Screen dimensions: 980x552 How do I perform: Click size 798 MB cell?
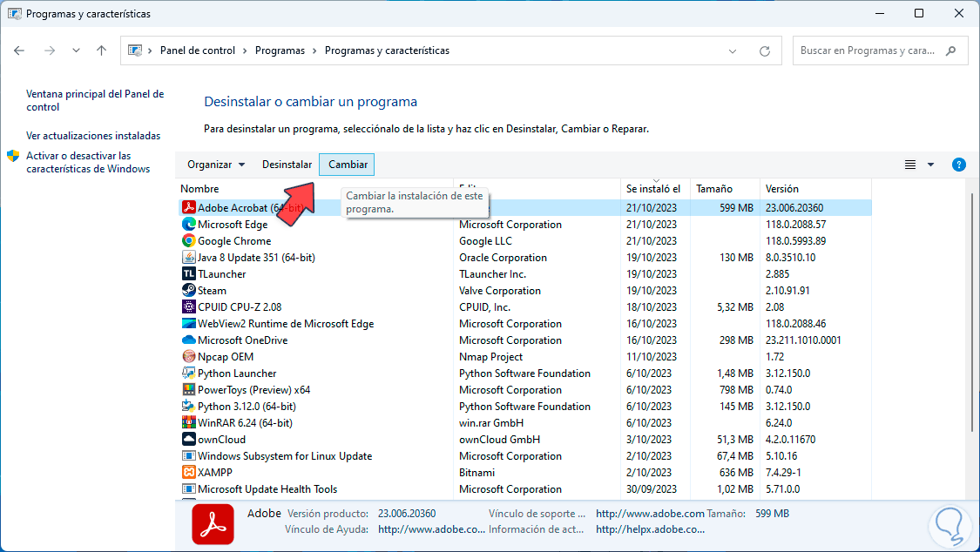point(736,390)
